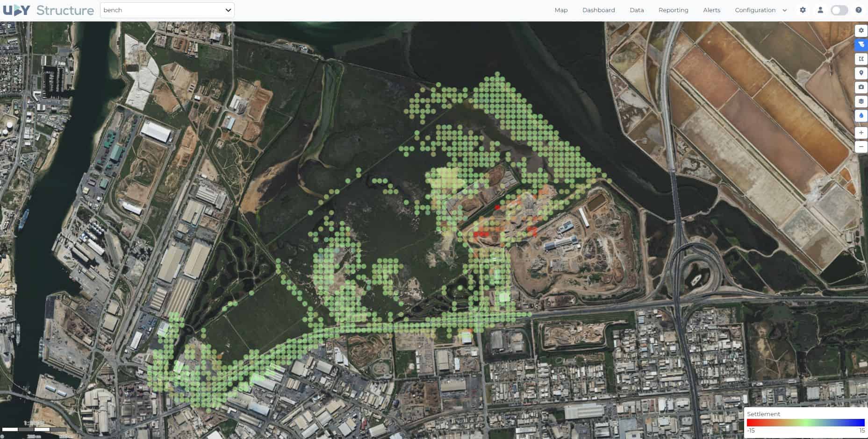Switch the dark mode toggle
This screenshot has height=439, width=868.
(x=839, y=9)
